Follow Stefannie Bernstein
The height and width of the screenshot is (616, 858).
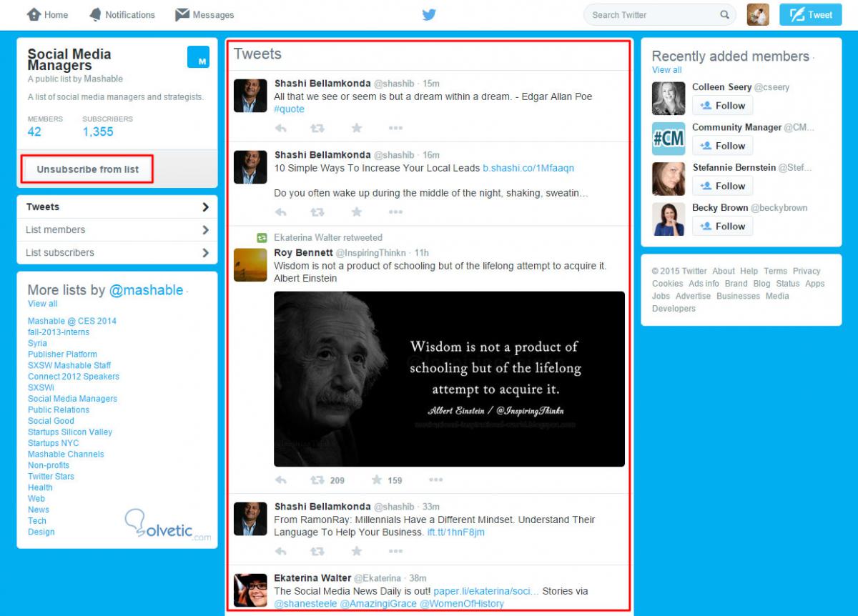[x=722, y=186]
